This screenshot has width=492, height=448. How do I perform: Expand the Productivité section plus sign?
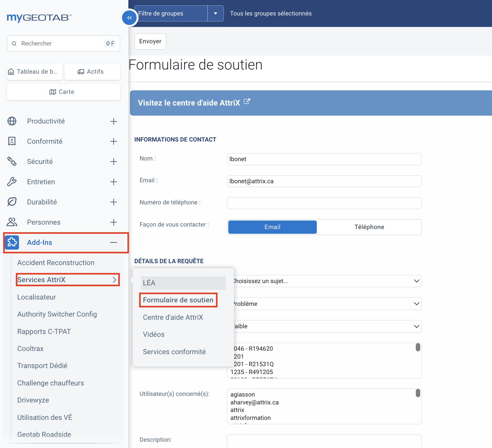click(114, 121)
